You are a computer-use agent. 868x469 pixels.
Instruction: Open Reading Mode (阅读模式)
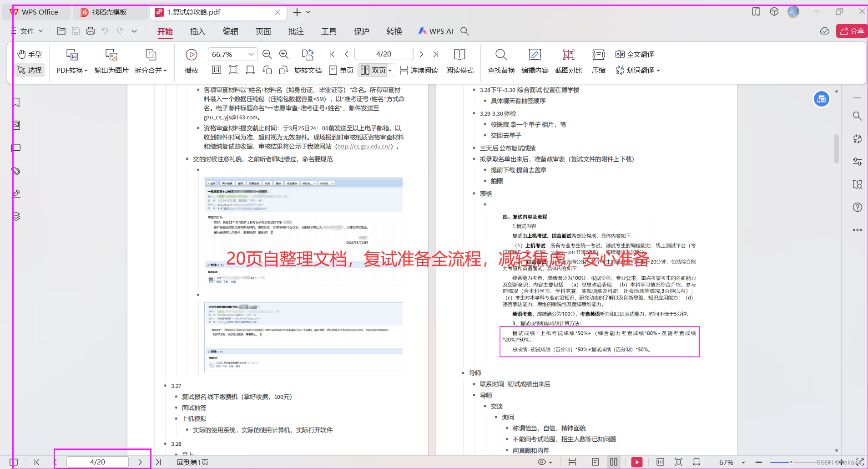tap(460, 61)
